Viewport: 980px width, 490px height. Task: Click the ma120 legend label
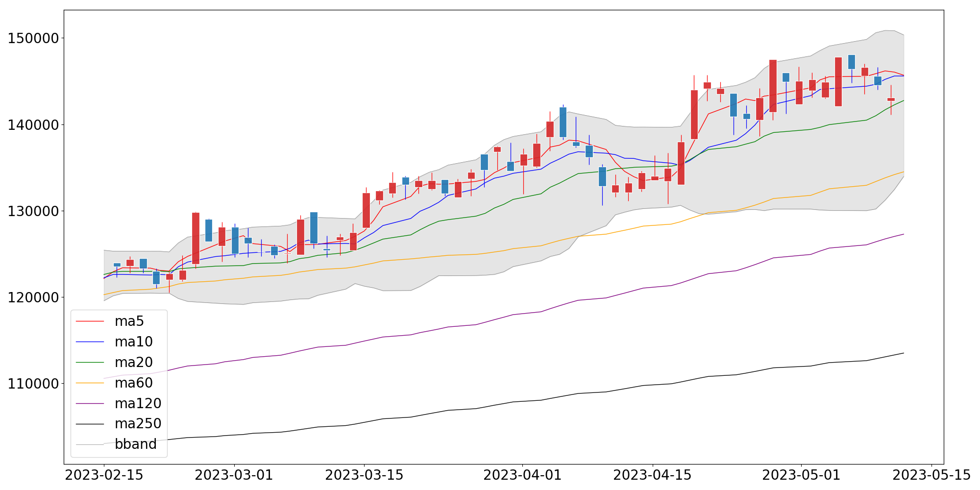pos(138,404)
